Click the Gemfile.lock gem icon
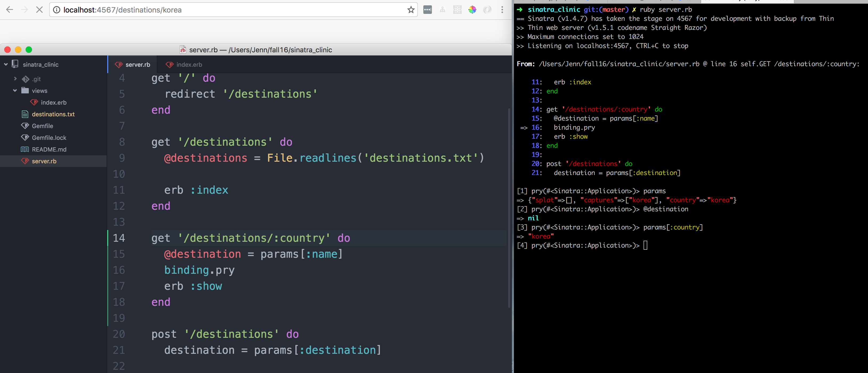Viewport: 868px width, 373px height. pyautogui.click(x=25, y=137)
